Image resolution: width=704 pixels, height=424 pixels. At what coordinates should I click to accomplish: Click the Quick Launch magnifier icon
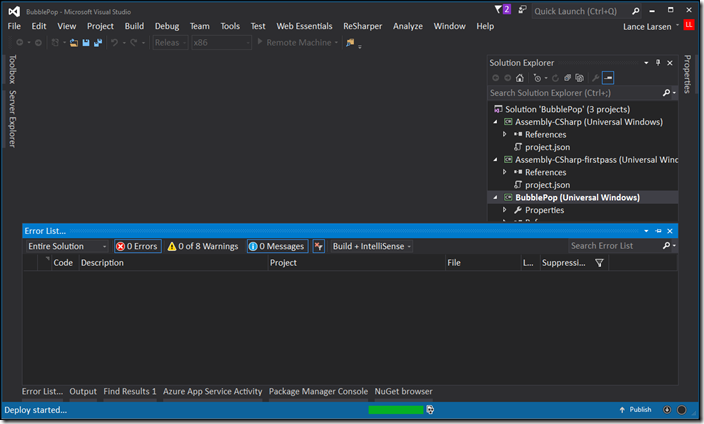(x=635, y=11)
